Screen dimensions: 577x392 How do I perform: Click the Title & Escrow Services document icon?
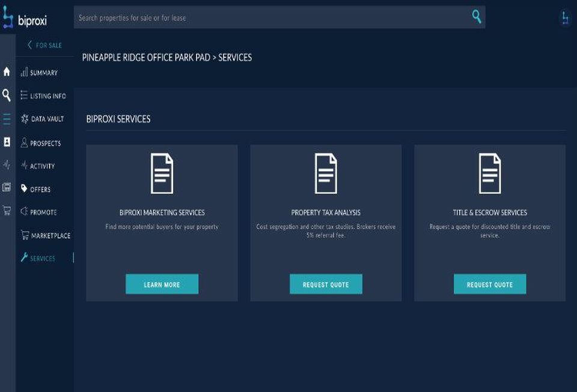[490, 173]
